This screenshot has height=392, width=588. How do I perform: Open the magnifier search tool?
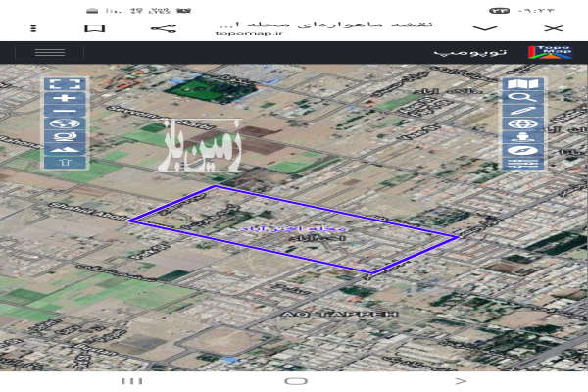pos(522,98)
